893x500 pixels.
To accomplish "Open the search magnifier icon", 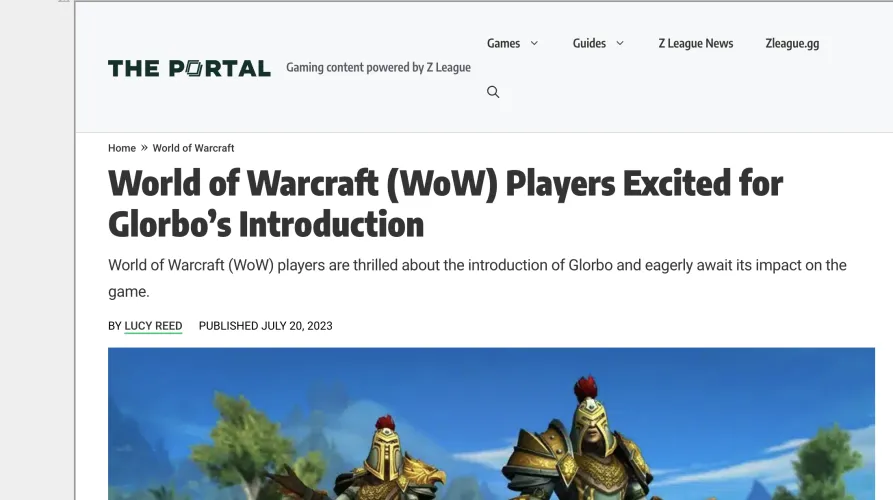I will point(493,92).
